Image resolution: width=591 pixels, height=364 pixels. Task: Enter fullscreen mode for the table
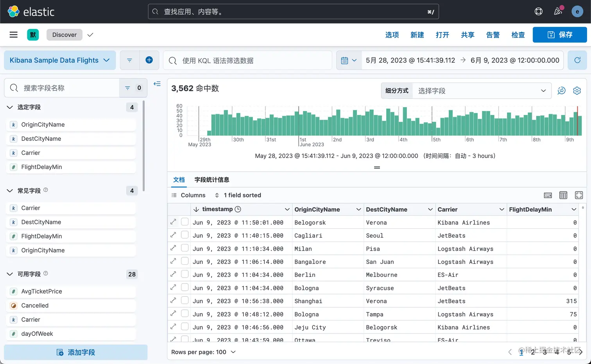[579, 195]
